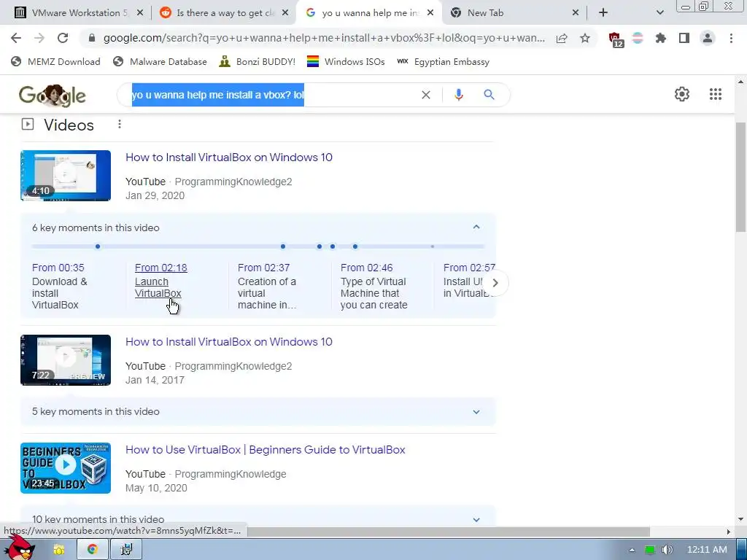Open the Extensions puzzle-piece menu

tap(661, 38)
